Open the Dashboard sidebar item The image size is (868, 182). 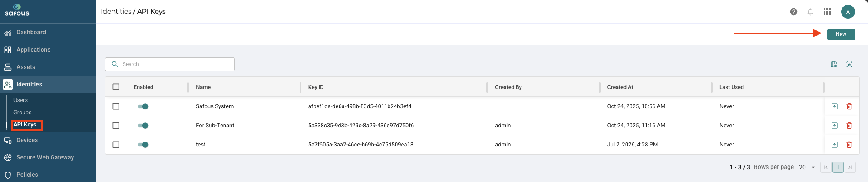pos(48,32)
